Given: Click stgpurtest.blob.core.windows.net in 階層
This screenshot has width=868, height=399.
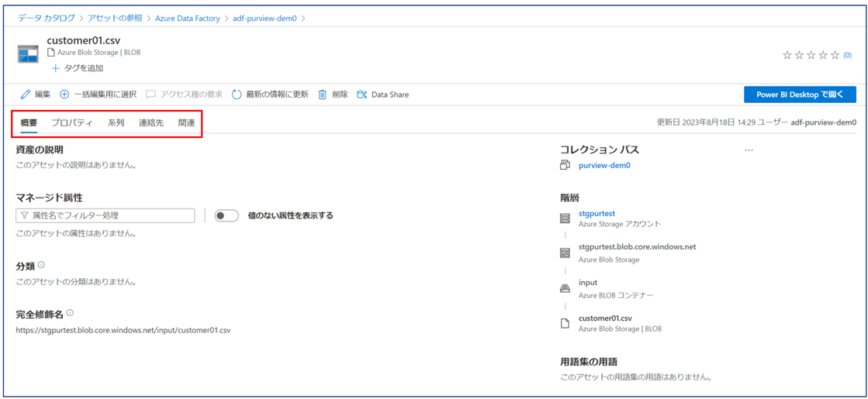Looking at the screenshot, I should point(637,247).
